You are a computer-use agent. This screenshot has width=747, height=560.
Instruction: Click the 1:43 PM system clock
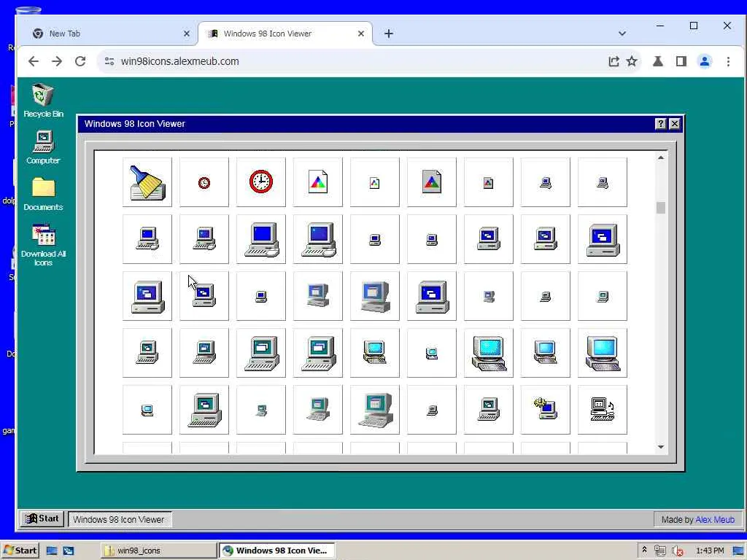pyautogui.click(x=710, y=551)
